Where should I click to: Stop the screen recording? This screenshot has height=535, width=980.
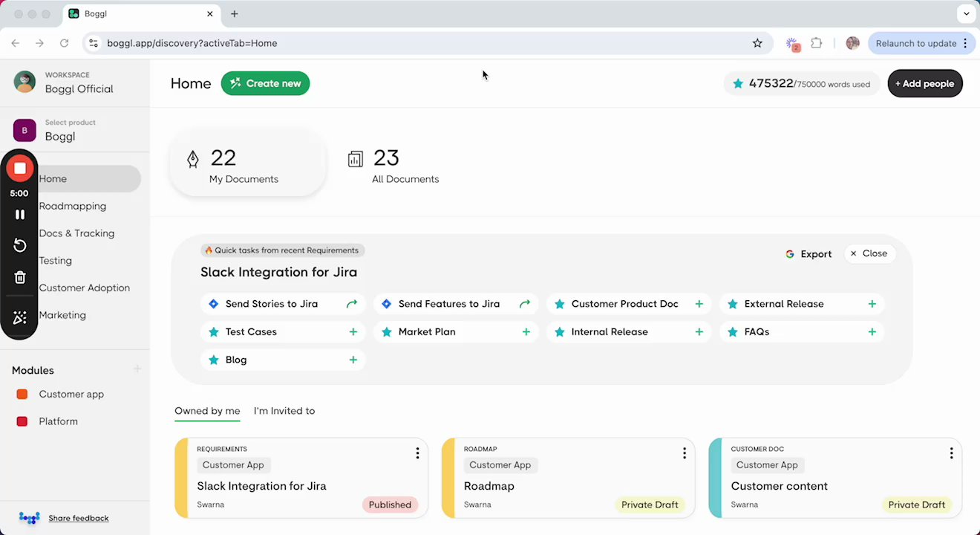[20, 169]
